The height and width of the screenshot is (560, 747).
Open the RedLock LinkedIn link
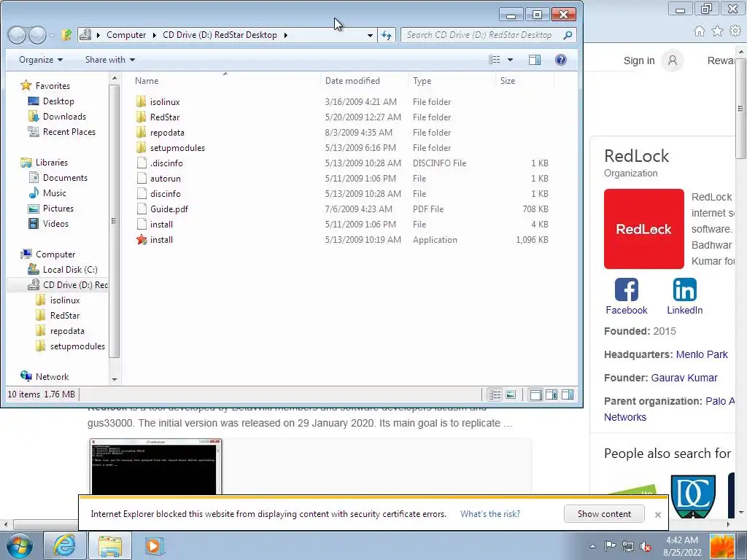pos(684,296)
